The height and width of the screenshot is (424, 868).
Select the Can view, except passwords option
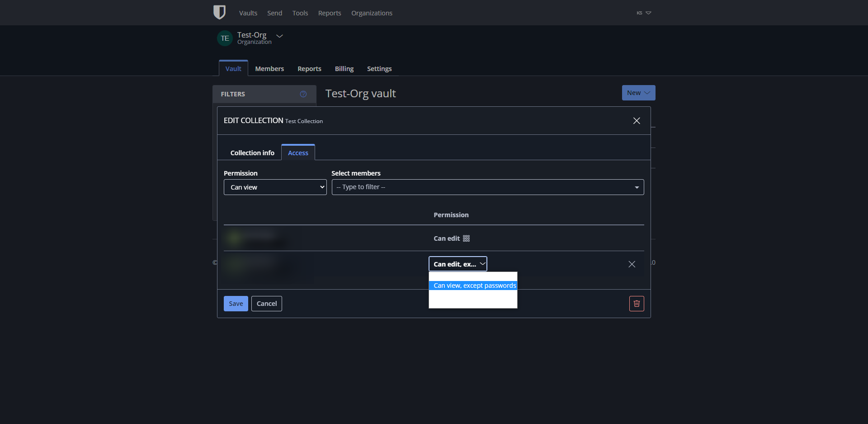coord(474,285)
